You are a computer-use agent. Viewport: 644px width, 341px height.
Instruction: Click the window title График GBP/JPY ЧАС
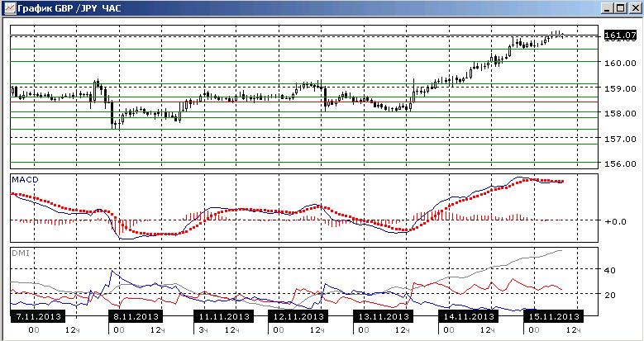click(x=69, y=7)
